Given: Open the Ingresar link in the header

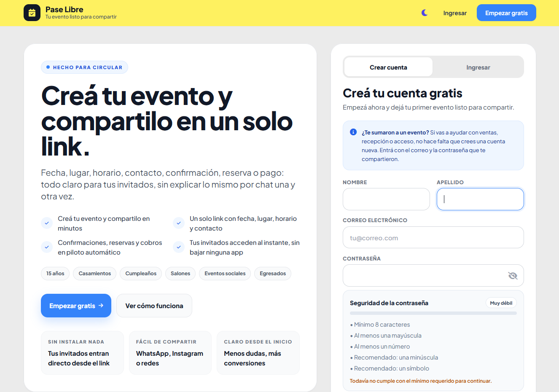Looking at the screenshot, I should (x=455, y=13).
